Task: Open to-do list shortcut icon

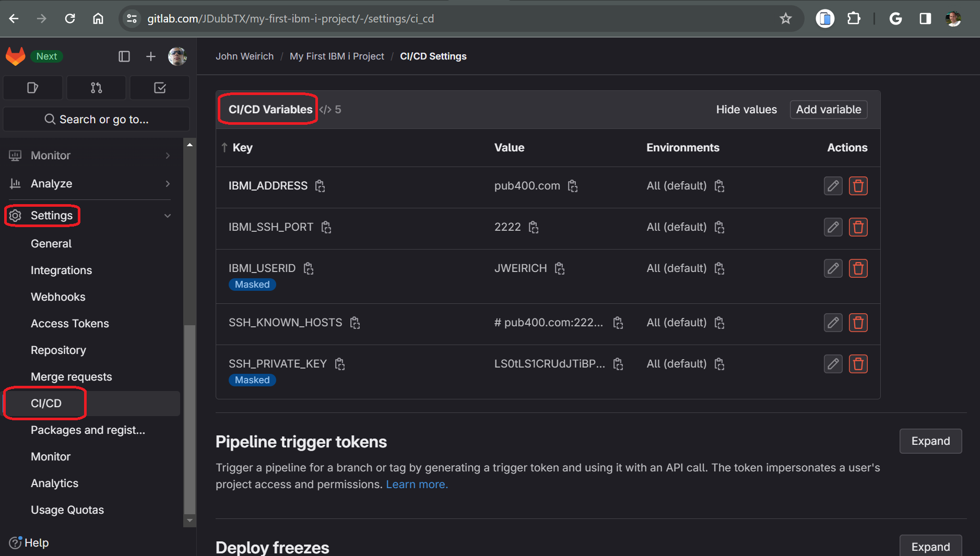Action: pos(160,88)
